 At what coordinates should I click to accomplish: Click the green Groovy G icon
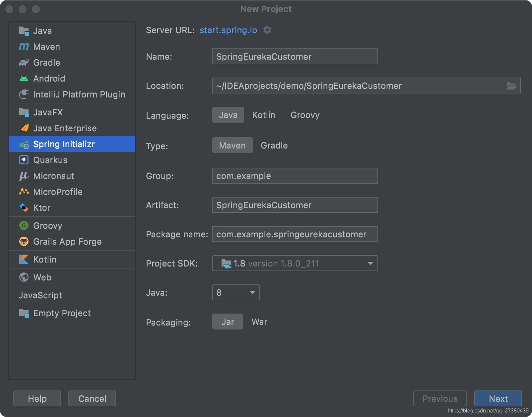pyautogui.click(x=24, y=226)
